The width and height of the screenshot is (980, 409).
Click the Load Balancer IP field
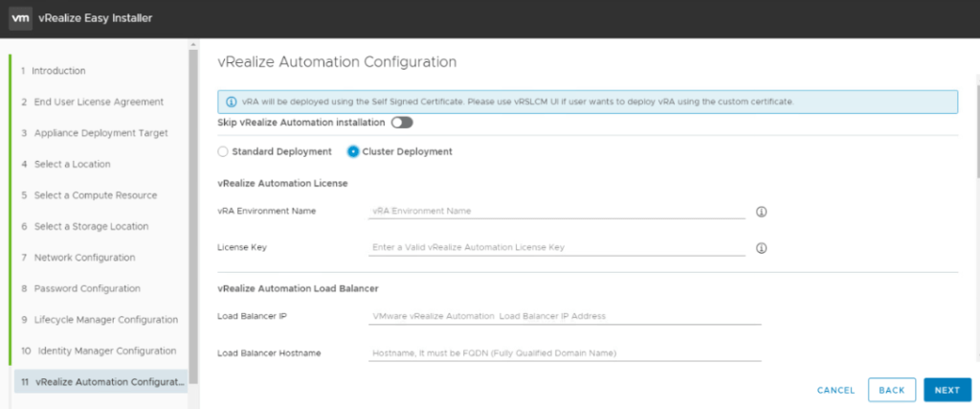565,316
